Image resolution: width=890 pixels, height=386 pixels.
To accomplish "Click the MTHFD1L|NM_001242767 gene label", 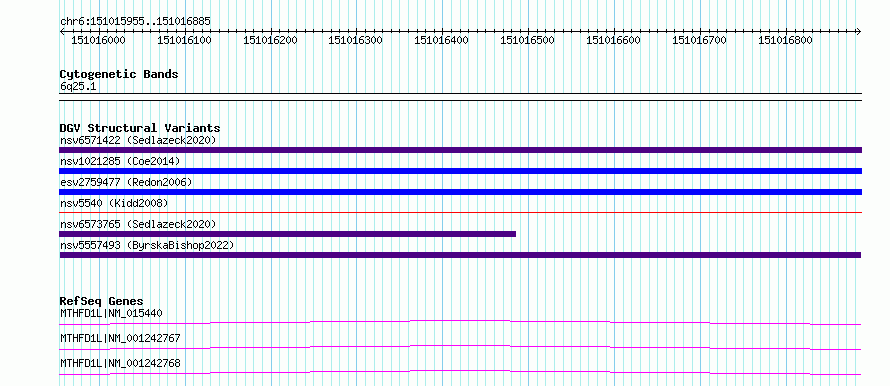I will pyautogui.click(x=120, y=338).
